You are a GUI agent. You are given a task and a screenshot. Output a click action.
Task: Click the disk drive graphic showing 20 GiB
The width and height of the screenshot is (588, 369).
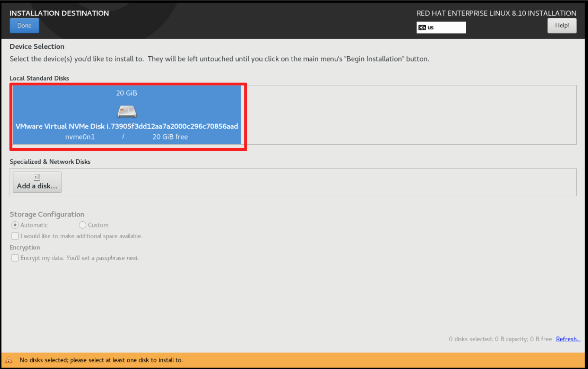pos(126,111)
